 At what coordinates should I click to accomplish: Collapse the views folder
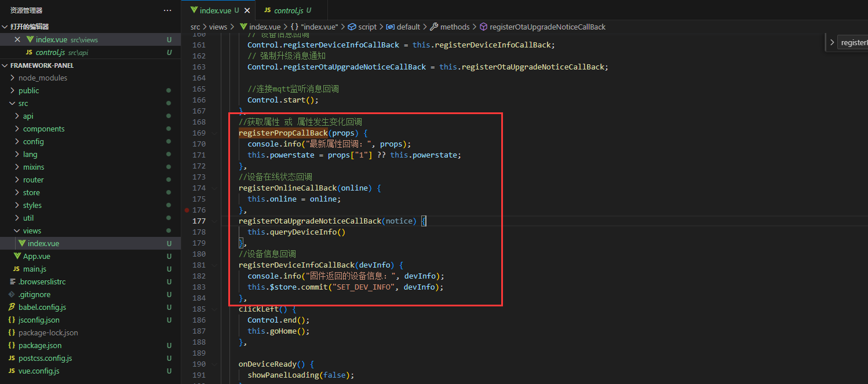[x=17, y=231]
